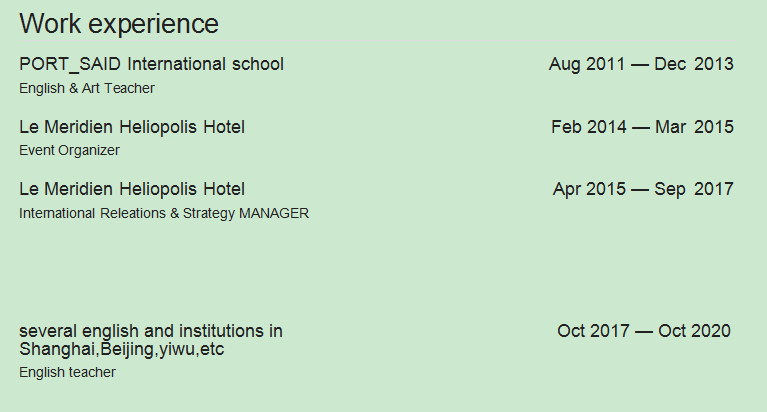Select PORT_SAID International school entry title

point(151,64)
